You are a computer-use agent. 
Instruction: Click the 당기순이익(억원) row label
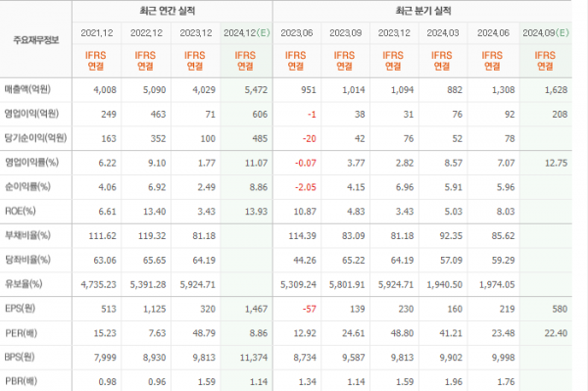pos(35,138)
